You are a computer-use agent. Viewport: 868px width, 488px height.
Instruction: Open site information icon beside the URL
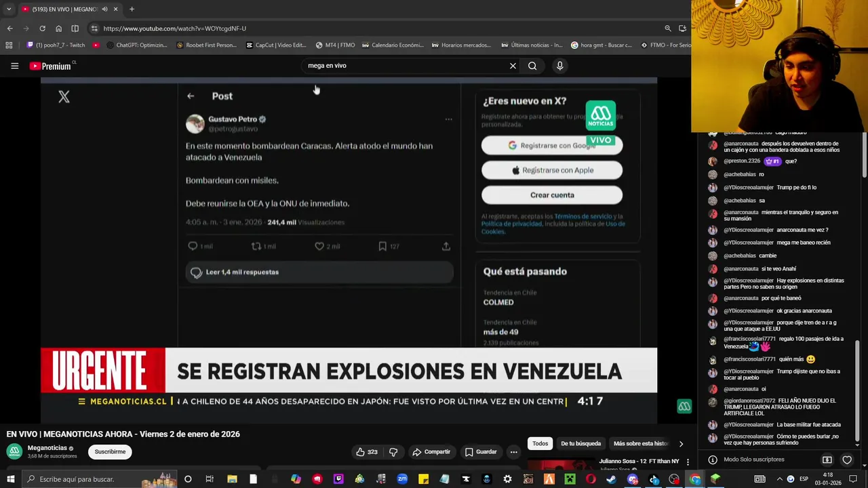pyautogui.click(x=94, y=28)
